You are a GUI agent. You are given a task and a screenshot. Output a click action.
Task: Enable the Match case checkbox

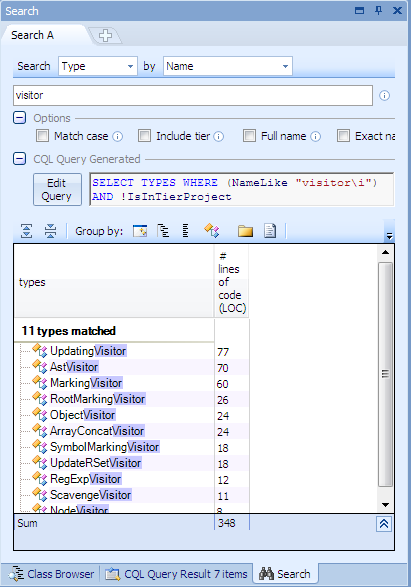coord(42,136)
